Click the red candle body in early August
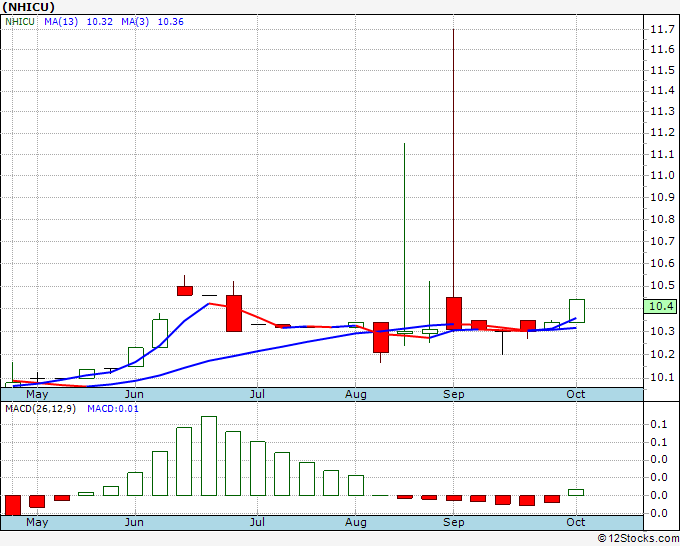The width and height of the screenshot is (680, 546). click(x=381, y=337)
